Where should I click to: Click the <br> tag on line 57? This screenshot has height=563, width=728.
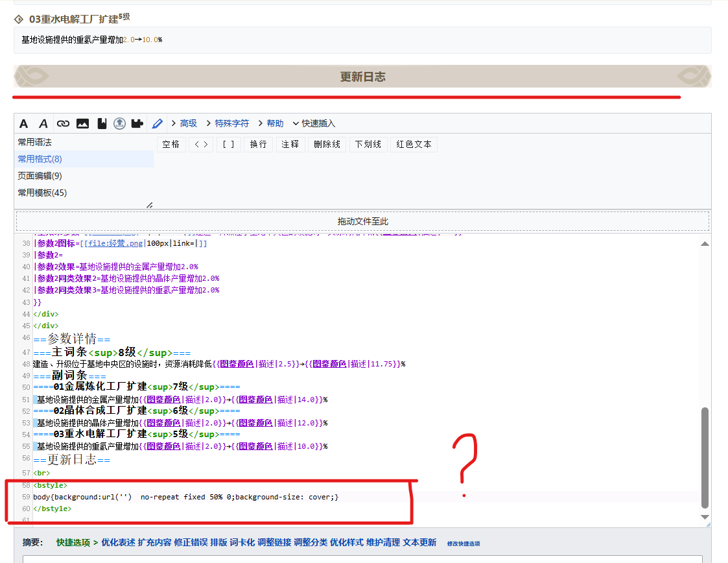point(41,473)
